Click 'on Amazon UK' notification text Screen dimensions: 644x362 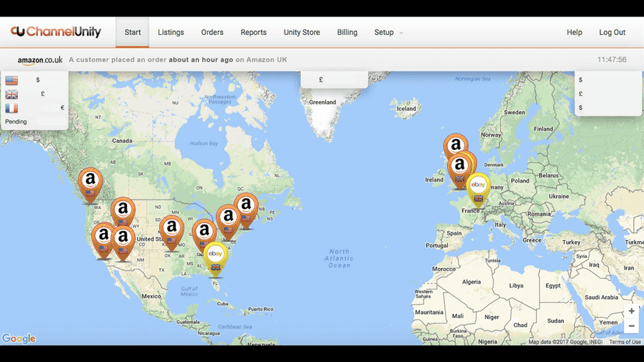click(x=261, y=60)
